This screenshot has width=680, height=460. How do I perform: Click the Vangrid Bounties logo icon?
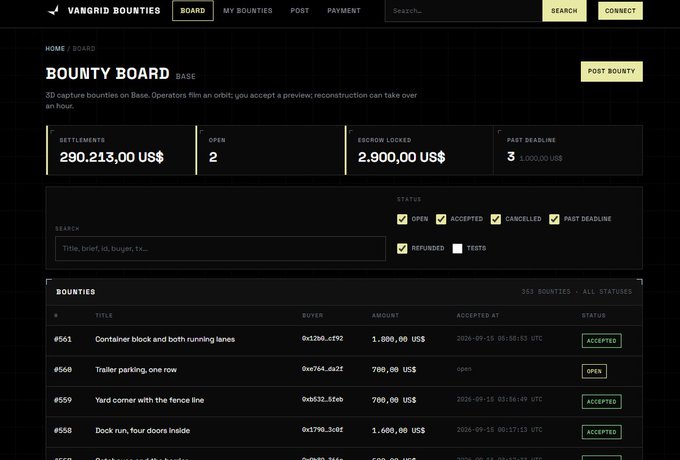click(53, 10)
